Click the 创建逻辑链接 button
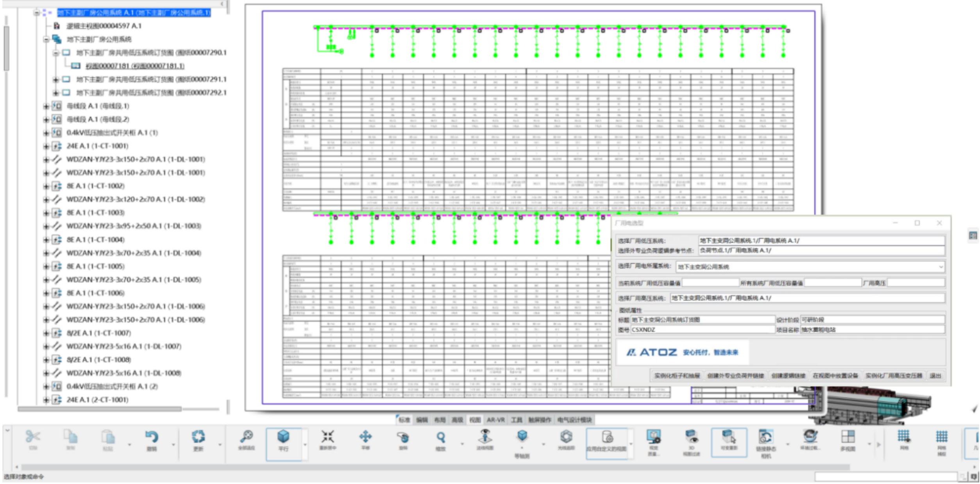The height and width of the screenshot is (484, 980). (x=788, y=376)
